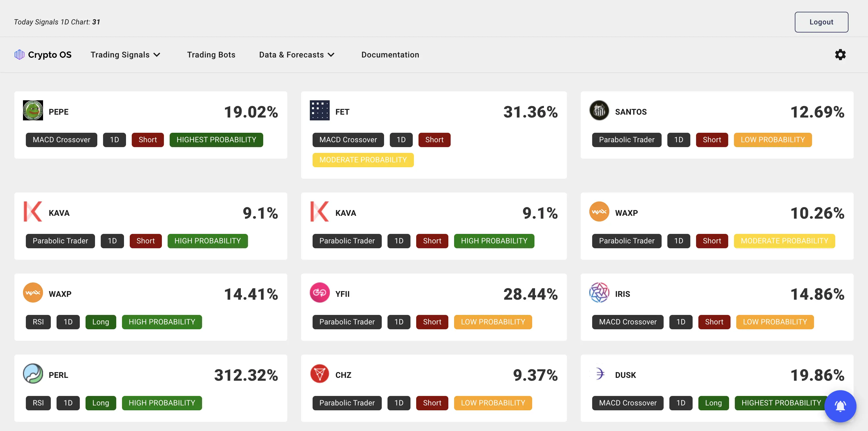868x431 pixels.
Task: Expand the Trading Signals dropdown
Action: tap(125, 55)
